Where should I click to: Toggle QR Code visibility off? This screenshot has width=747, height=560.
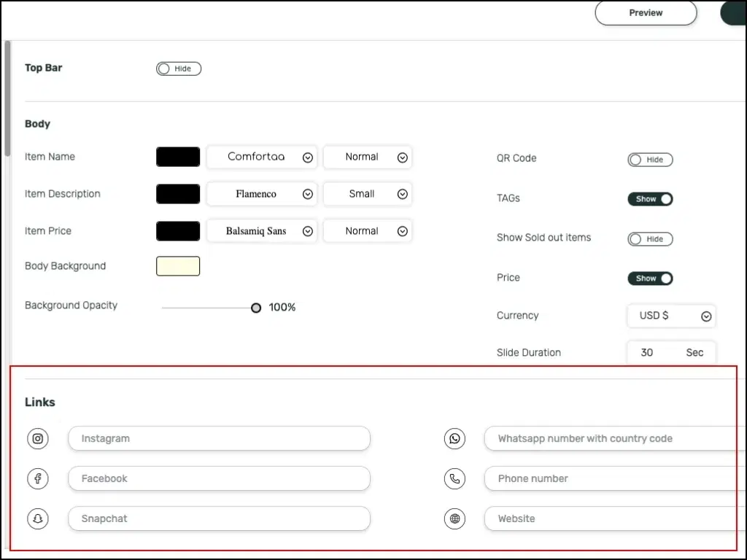point(650,160)
